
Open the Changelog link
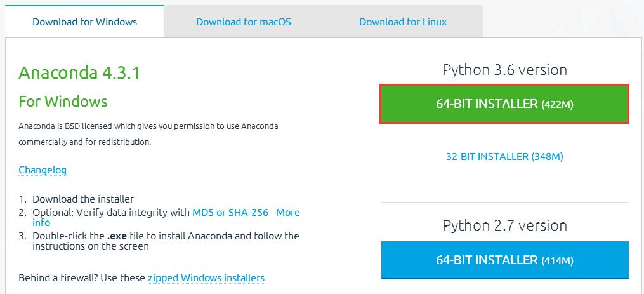(43, 170)
